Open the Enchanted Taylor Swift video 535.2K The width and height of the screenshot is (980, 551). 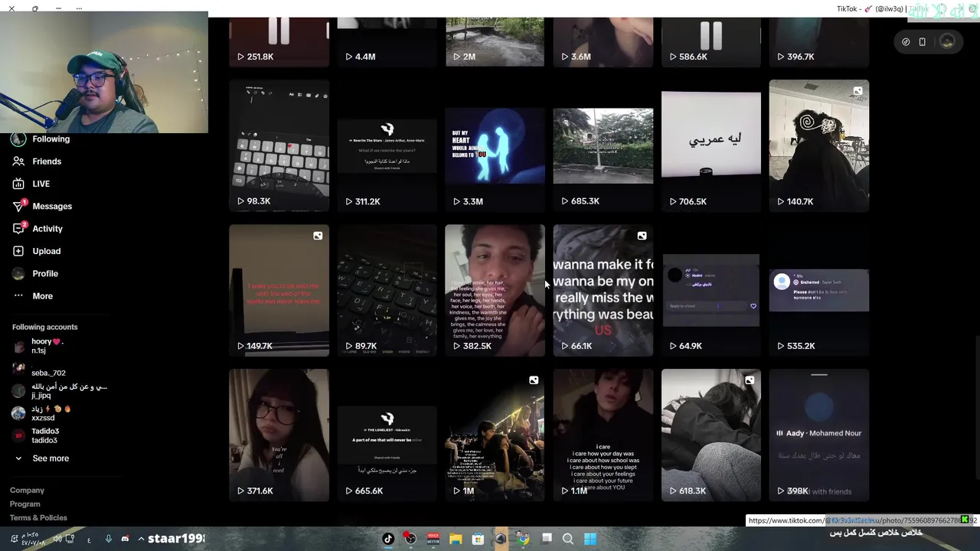[819, 290]
